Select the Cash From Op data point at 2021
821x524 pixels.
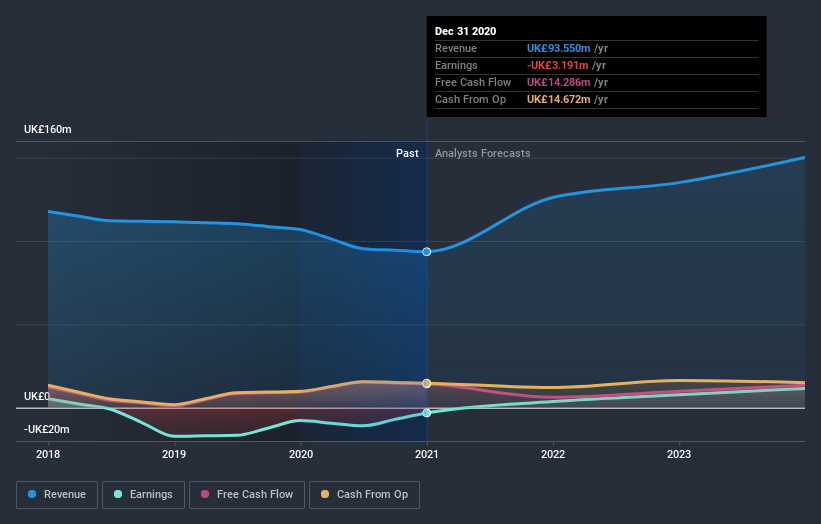coord(427,384)
